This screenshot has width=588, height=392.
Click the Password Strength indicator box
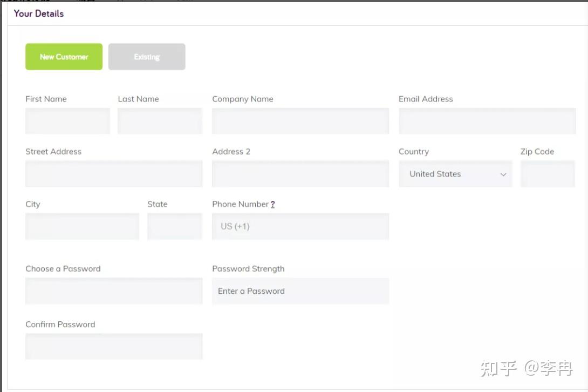point(300,291)
